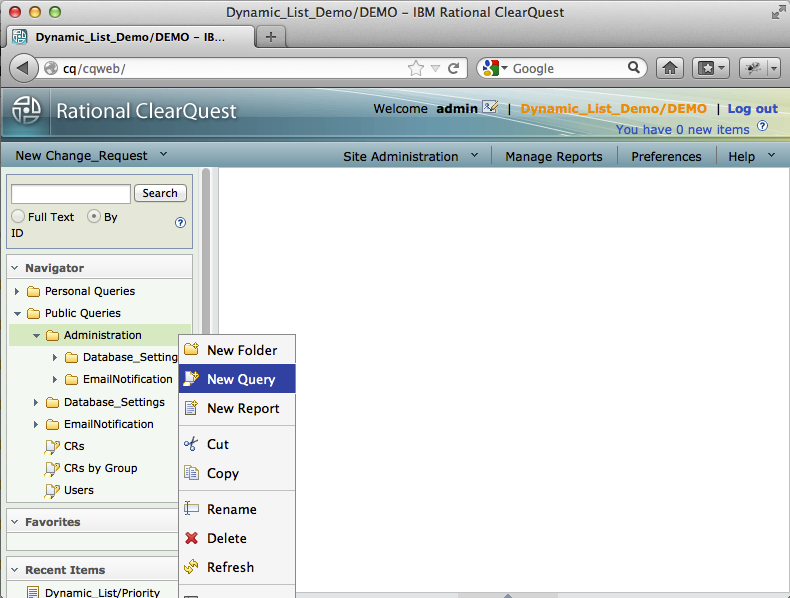Select Delete from the context menu
790x598 pixels.
click(x=237, y=538)
